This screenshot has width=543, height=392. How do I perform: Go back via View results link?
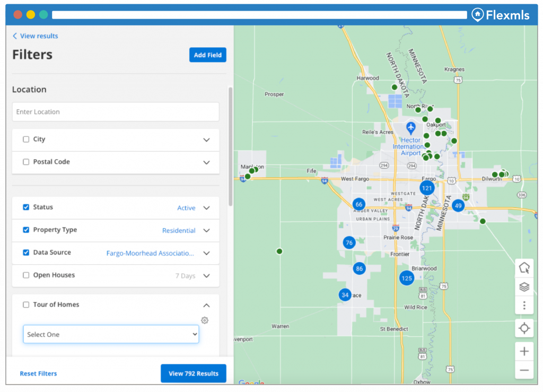point(35,36)
